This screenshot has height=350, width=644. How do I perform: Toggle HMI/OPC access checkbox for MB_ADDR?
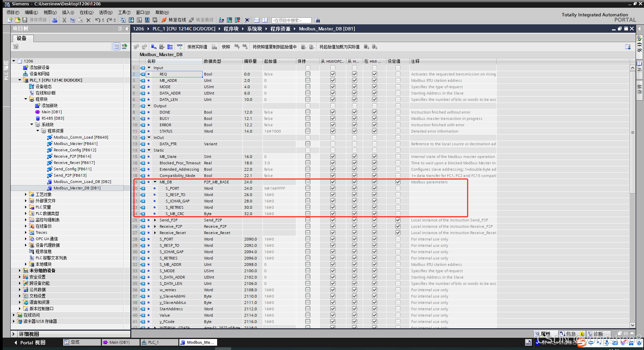333,80
